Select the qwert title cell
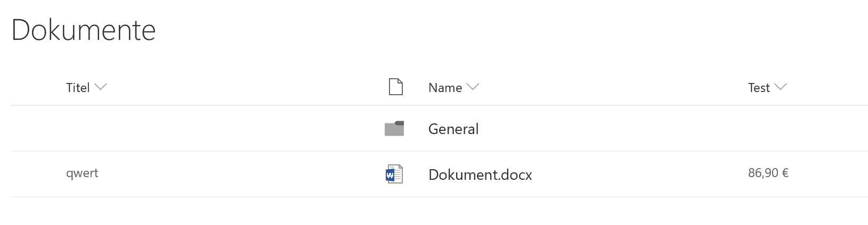The height and width of the screenshot is (225, 868). pyautogui.click(x=82, y=173)
